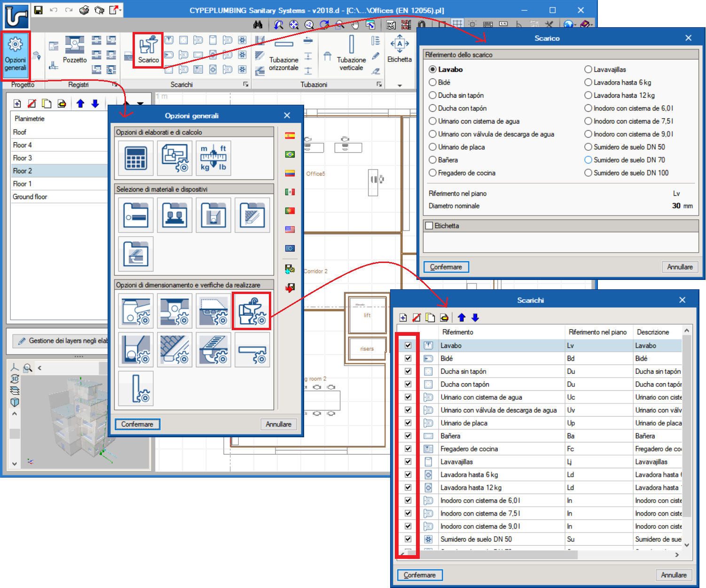Select Floor 4 in Planimetrie list
The height and width of the screenshot is (588, 706).
pos(59,145)
